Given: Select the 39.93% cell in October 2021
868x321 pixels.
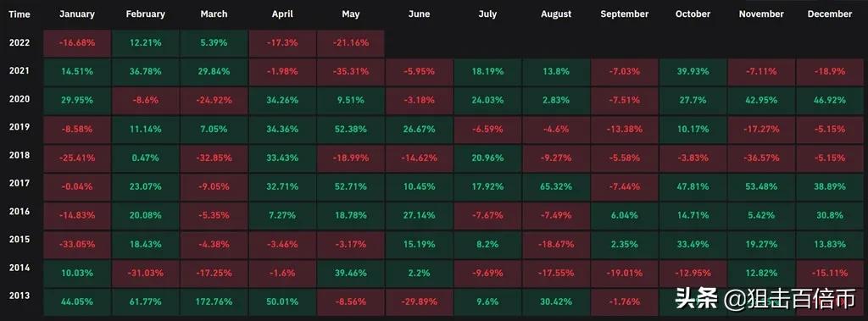Looking at the screenshot, I should [693, 72].
